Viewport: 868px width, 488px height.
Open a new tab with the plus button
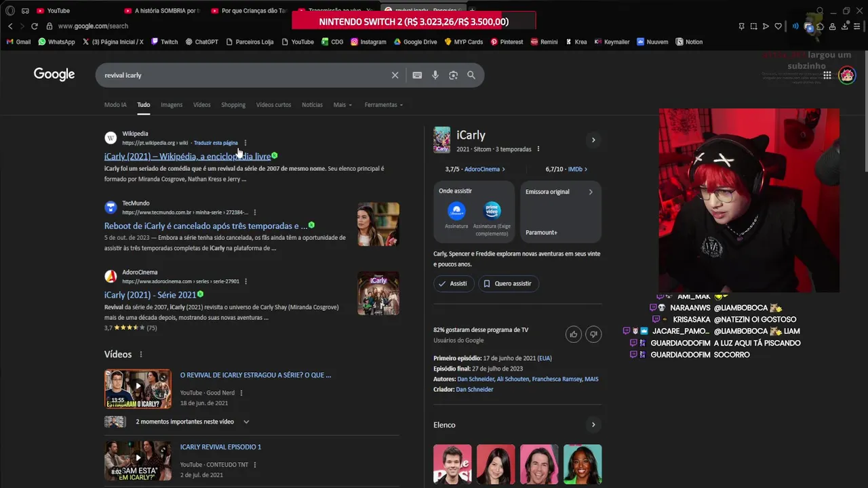(472, 11)
